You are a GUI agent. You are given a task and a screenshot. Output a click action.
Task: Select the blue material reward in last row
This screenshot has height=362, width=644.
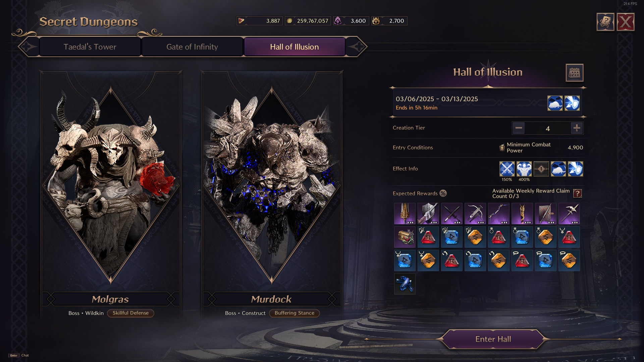[x=405, y=284]
